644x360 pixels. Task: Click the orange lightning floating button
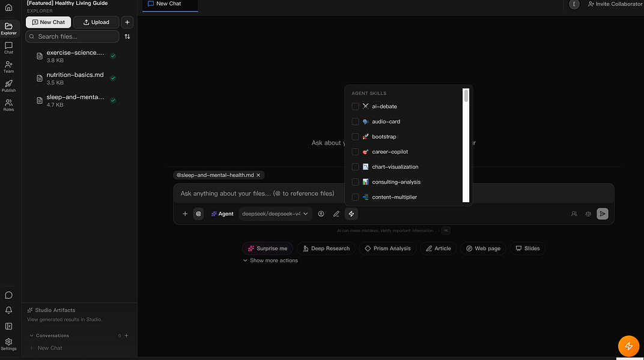(628, 346)
